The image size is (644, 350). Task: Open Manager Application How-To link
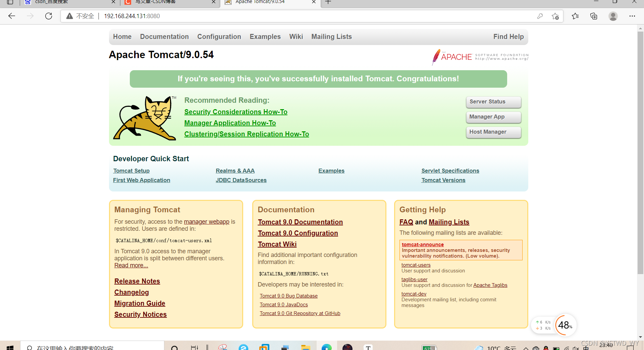[x=230, y=123]
